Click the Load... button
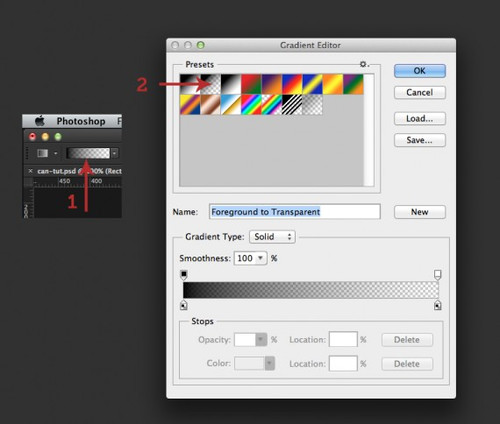 [x=420, y=118]
